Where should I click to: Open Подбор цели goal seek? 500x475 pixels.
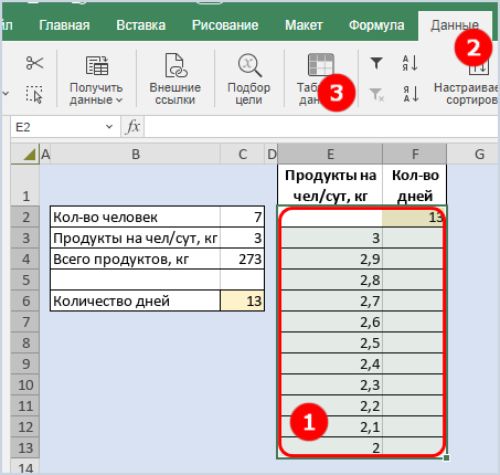pyautogui.click(x=249, y=79)
